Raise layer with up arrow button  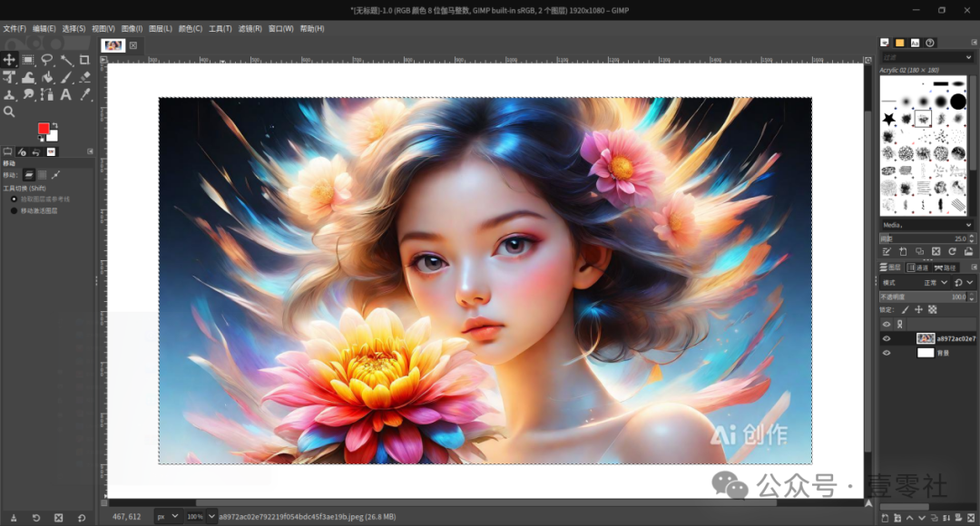909,518
